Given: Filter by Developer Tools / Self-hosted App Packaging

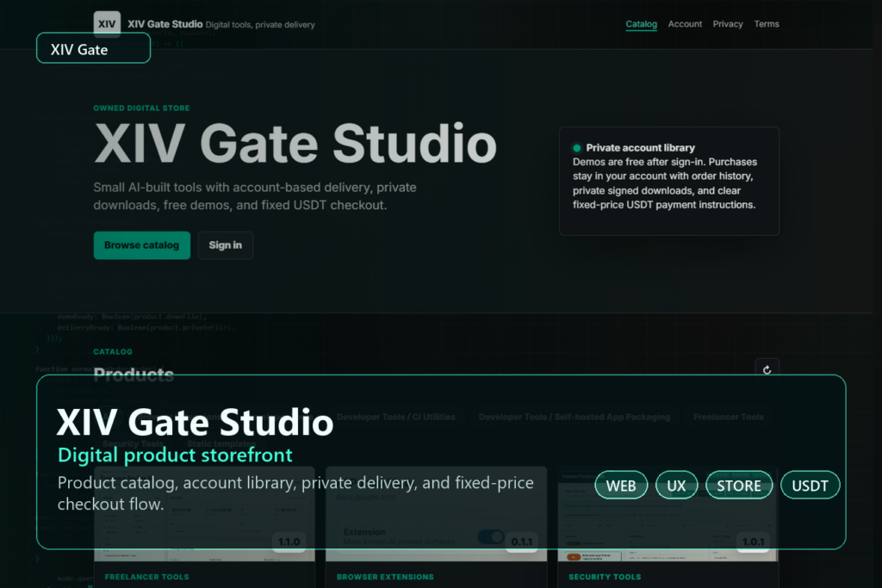Looking at the screenshot, I should [x=575, y=417].
